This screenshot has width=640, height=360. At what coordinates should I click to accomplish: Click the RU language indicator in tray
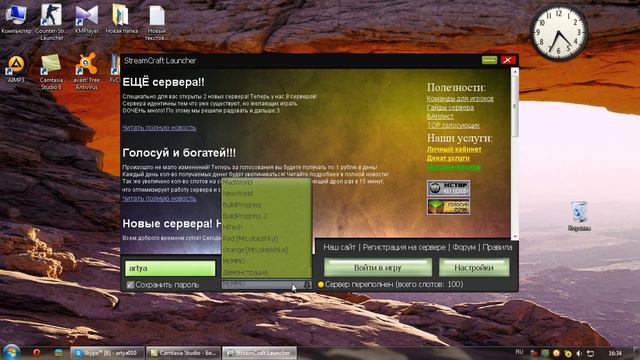519,352
